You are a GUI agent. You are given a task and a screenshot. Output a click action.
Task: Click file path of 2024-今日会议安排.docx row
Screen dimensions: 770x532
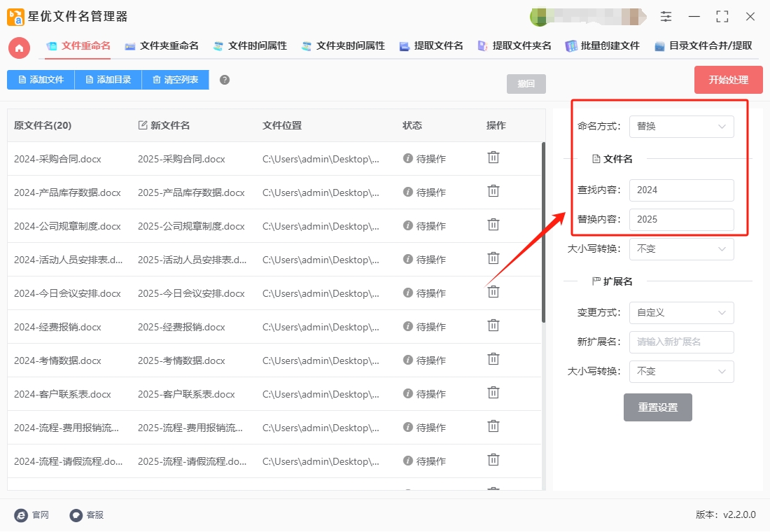tap(321, 293)
